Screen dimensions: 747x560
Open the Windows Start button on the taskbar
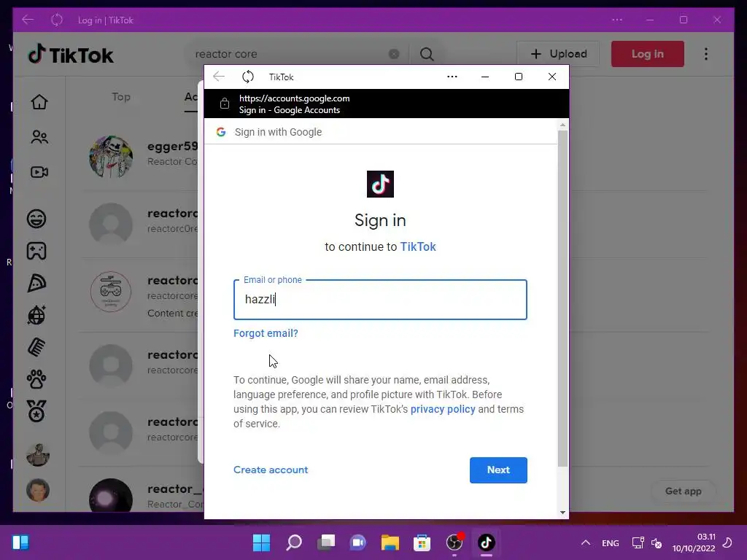pyautogui.click(x=261, y=542)
